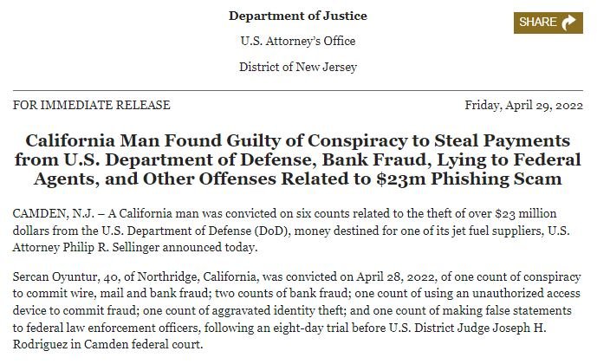Click the CAMDEN, N.J. dateline
The height and width of the screenshot is (364, 597).
[54, 213]
